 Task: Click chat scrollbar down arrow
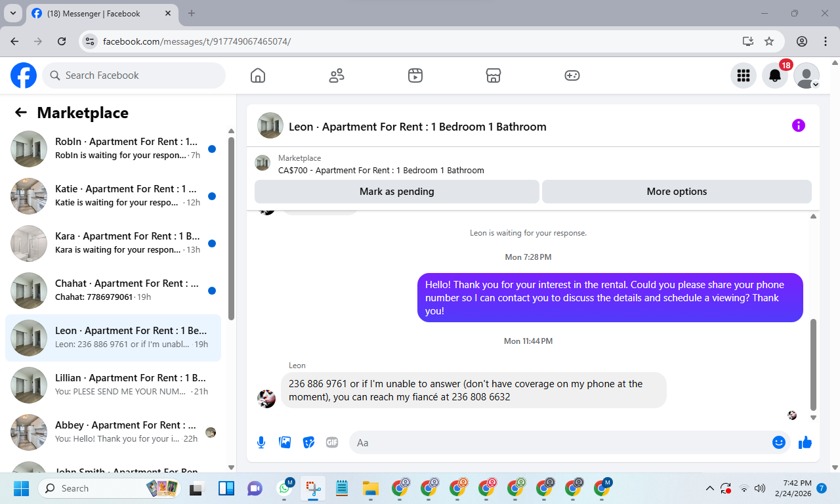coord(814,417)
